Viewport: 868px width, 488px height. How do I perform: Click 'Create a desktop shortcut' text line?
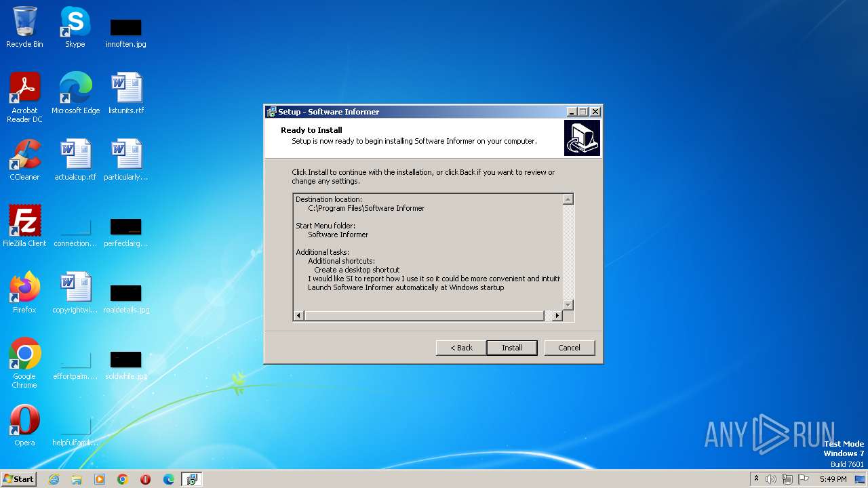coord(357,270)
